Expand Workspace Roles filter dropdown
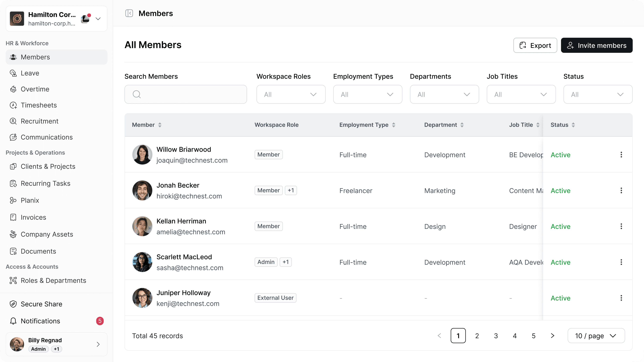The image size is (644, 362). 291,94
